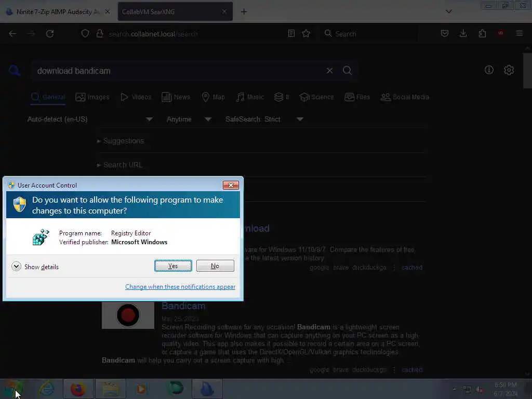Click the SearXNG logo magnifier
532x399 pixels.
(x=14, y=71)
